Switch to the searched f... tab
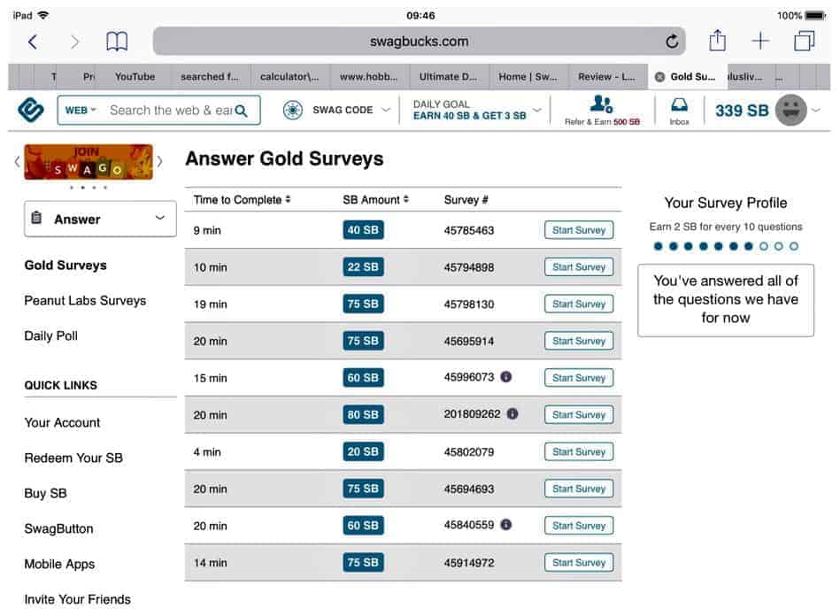 210,77
